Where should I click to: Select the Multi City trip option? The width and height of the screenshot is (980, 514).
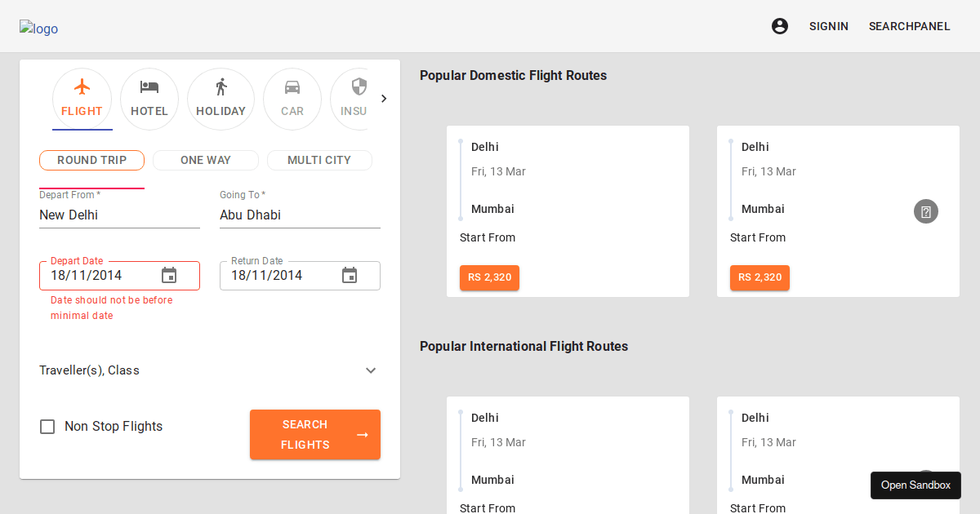319,160
